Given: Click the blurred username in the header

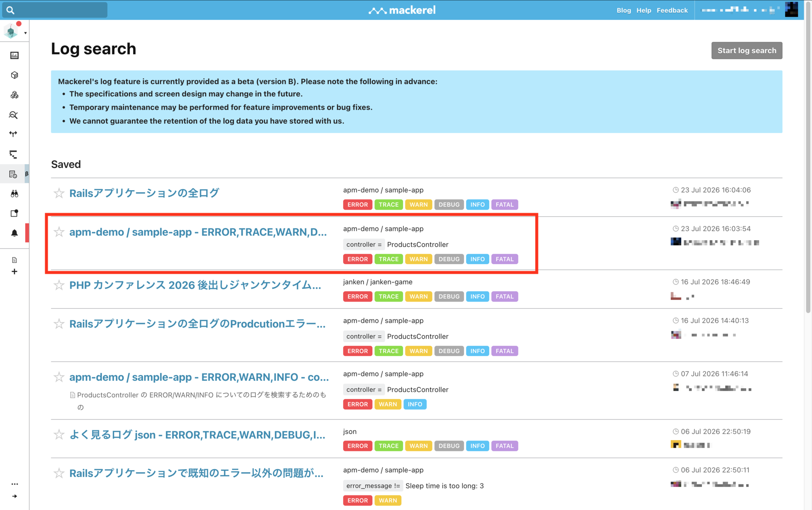Looking at the screenshot, I should click(x=740, y=10).
